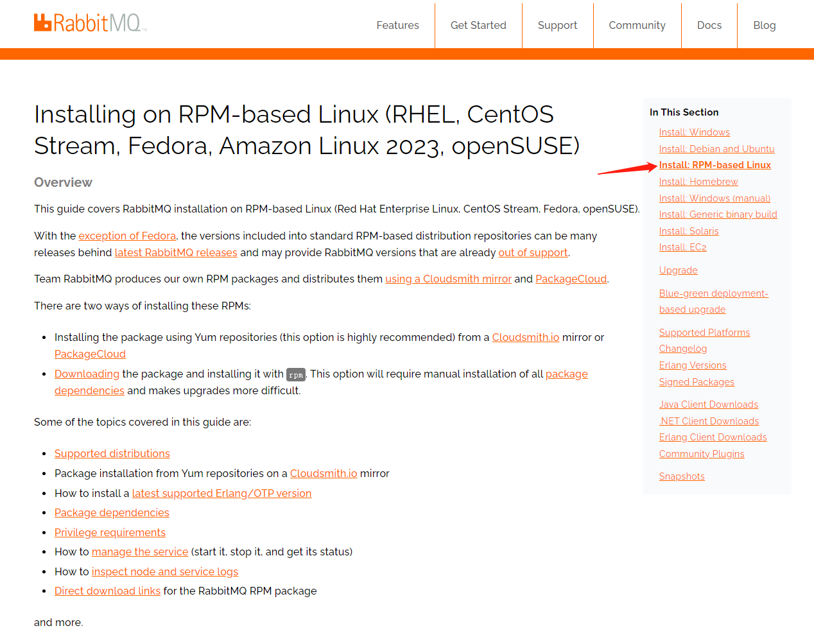Open Java Client Downloads link
The image size is (814, 644).
tap(708, 405)
